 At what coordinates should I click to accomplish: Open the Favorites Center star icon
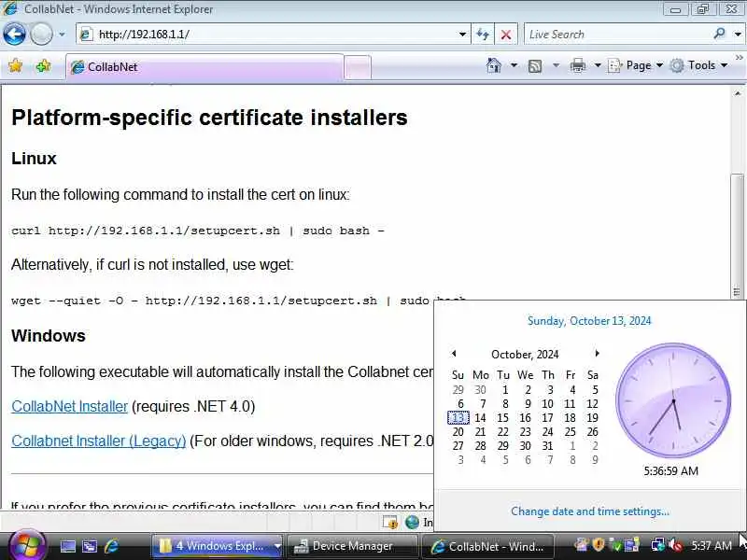15,66
